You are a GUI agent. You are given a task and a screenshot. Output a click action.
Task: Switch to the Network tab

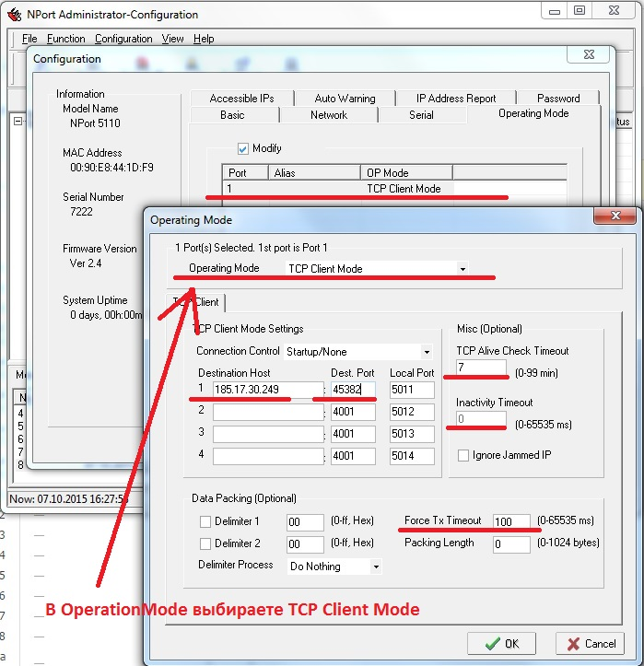[329, 115]
